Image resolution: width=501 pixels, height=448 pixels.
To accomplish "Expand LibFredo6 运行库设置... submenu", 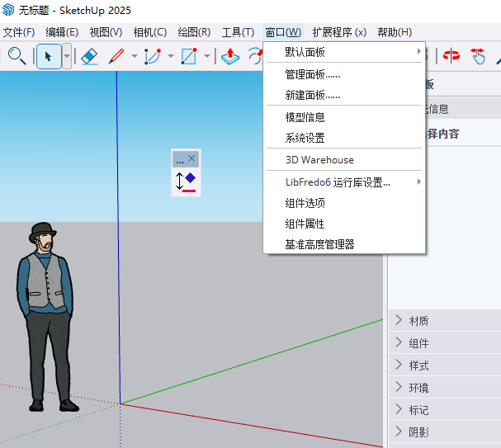I will click(x=344, y=182).
